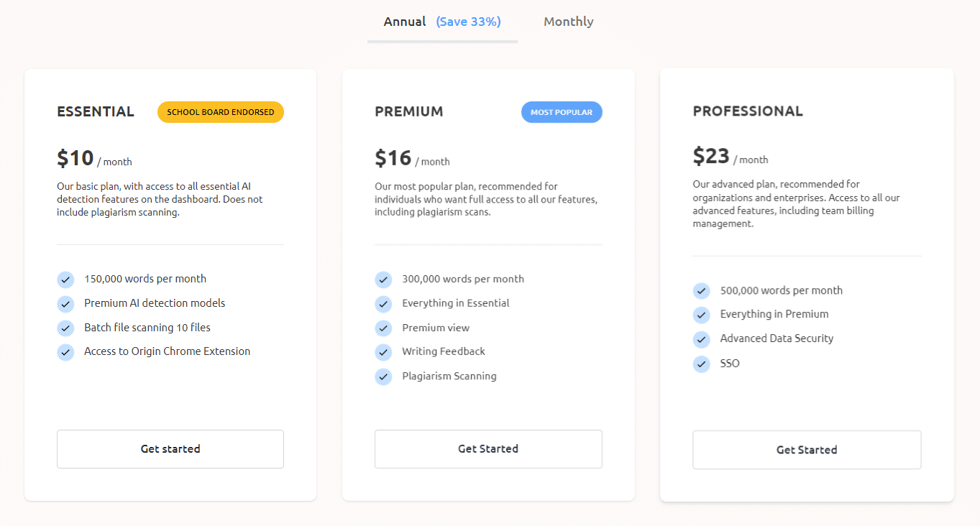980x526 pixels.
Task: Click checkmark icon beside SSO feature
Action: [x=701, y=364]
